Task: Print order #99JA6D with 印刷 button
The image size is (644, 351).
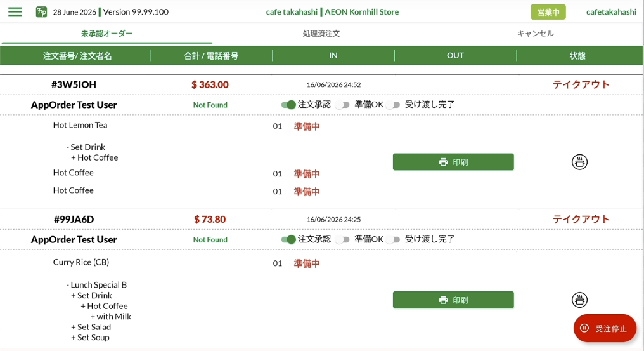Action: (453, 300)
